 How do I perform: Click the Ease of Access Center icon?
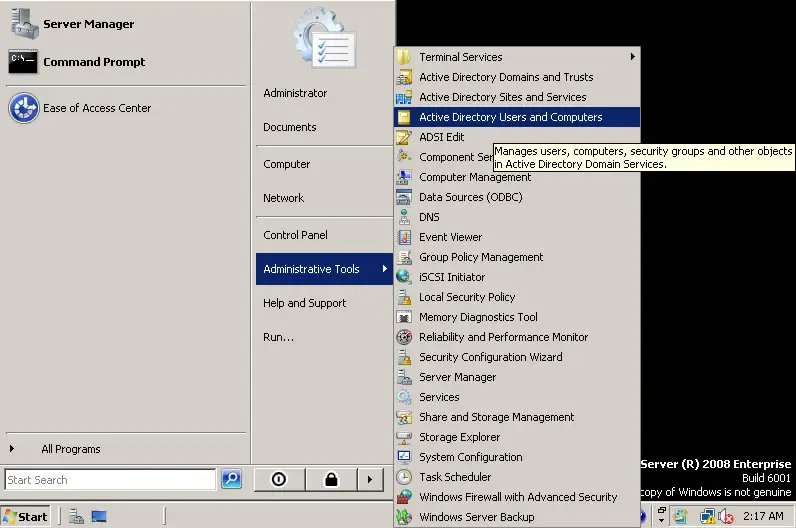click(x=23, y=108)
